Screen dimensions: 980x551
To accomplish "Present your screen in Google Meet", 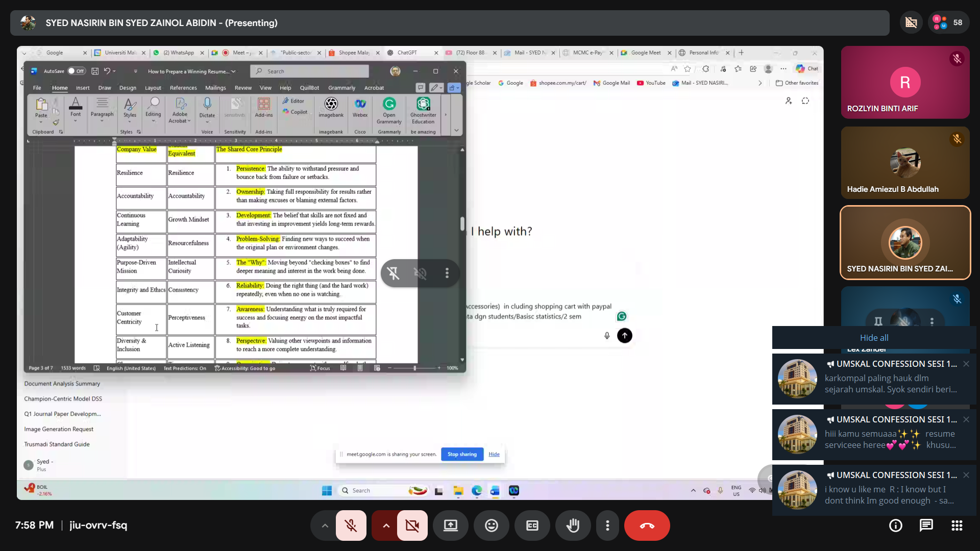I will pyautogui.click(x=451, y=525).
